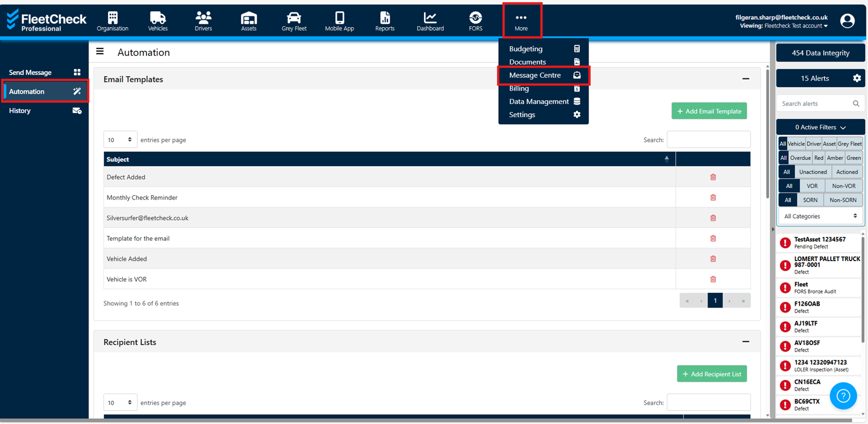Click Add Recipient List button
Screen dimensions: 868x424
[711, 374]
